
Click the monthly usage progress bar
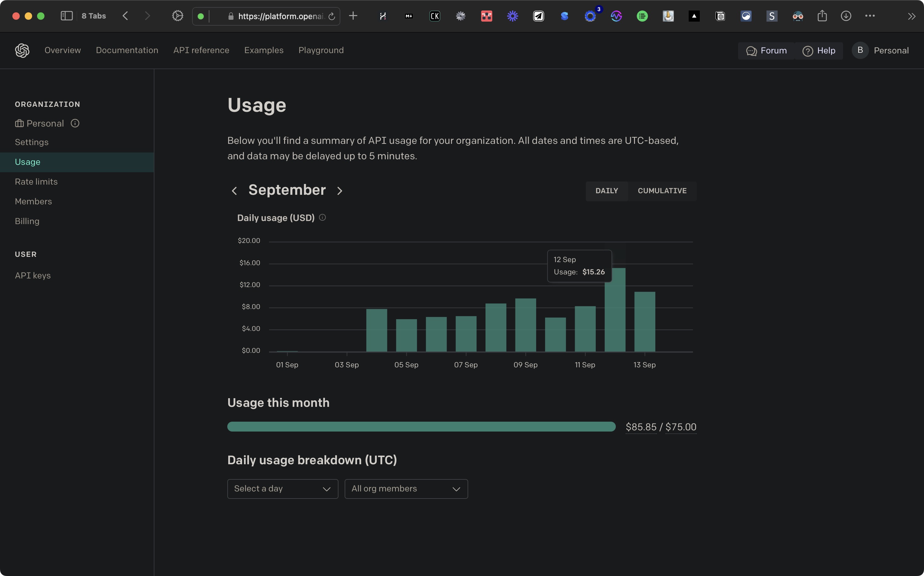tap(422, 427)
